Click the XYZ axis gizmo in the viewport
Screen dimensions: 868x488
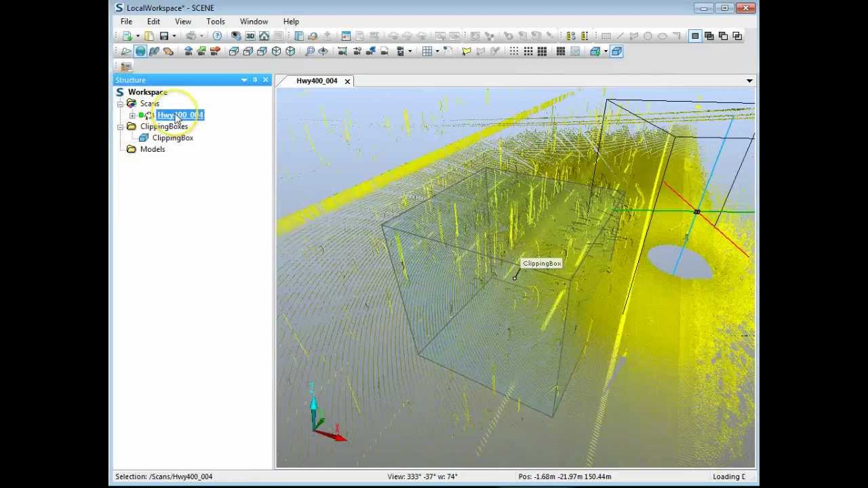point(327,413)
